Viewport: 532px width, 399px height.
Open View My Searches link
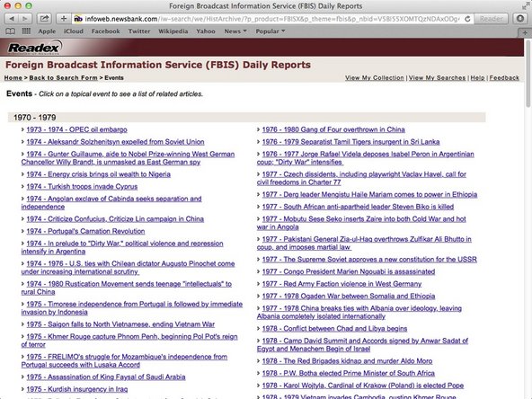(x=437, y=77)
